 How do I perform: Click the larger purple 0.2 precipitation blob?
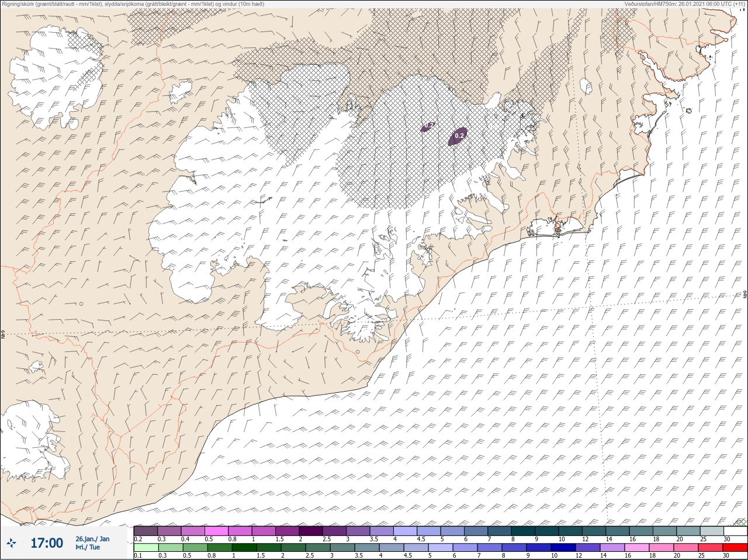click(458, 136)
